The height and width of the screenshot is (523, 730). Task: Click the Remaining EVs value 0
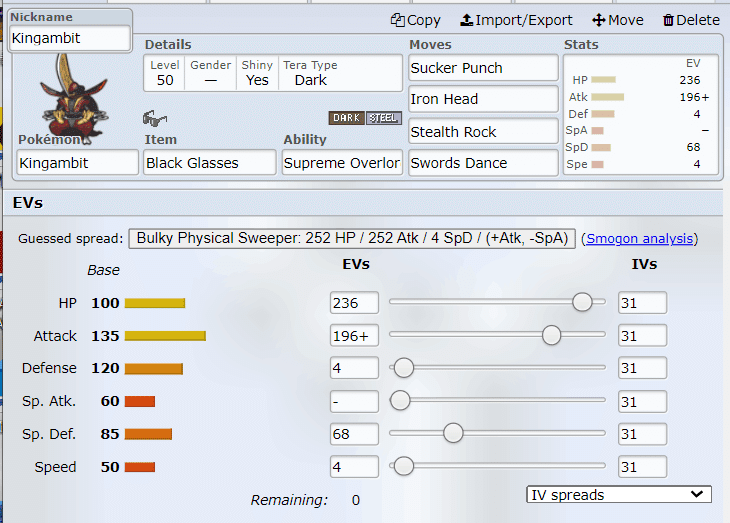pos(356,500)
